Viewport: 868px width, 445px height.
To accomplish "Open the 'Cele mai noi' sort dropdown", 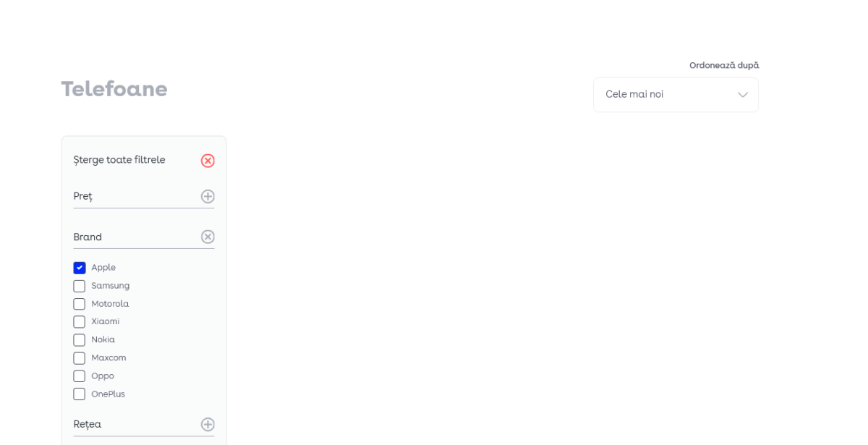I will (x=665, y=95).
